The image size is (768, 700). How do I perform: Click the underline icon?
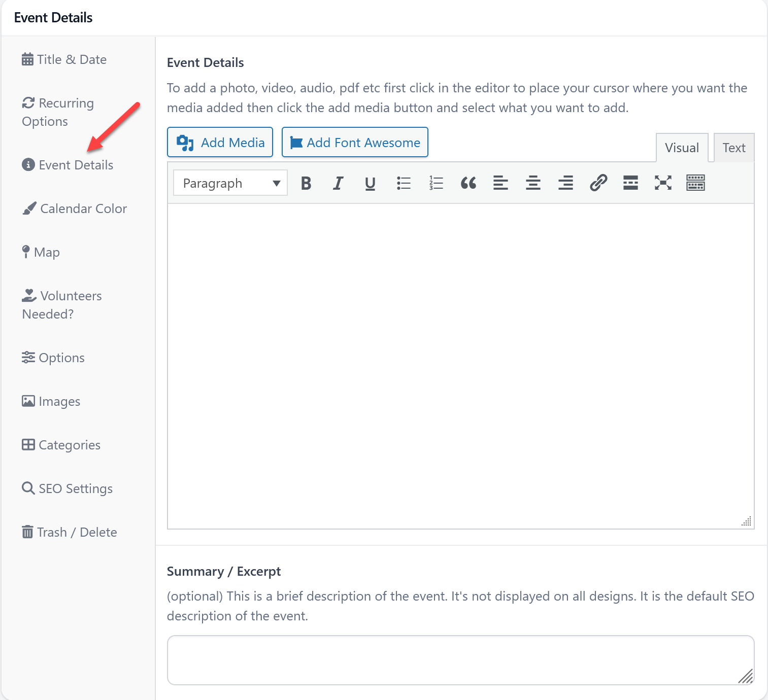click(371, 183)
